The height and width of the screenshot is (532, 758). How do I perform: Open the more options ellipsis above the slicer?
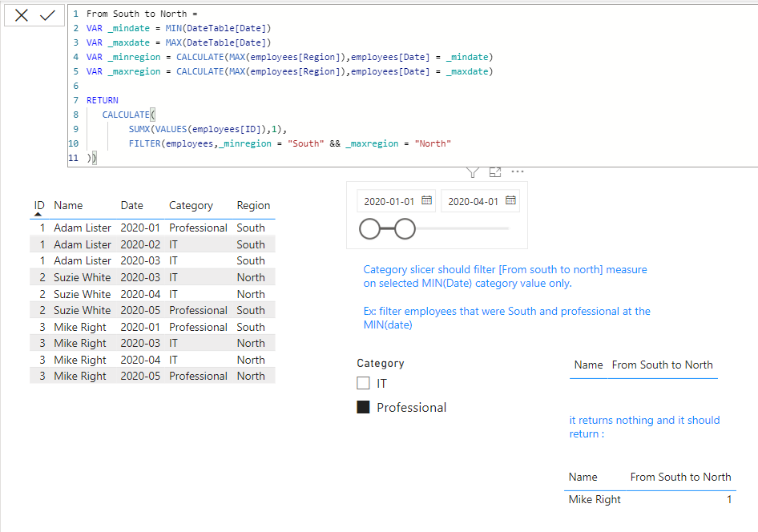[518, 171]
